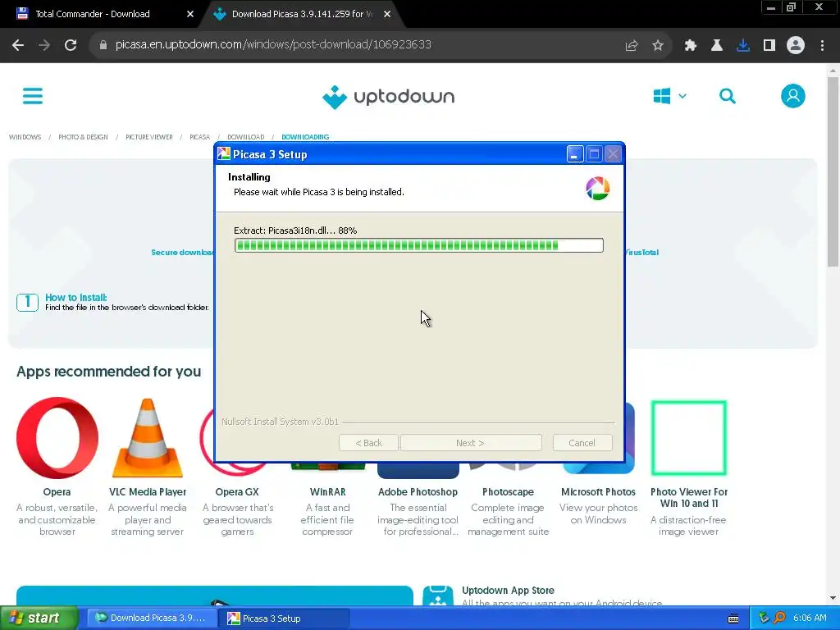Click the Uptodown logo
The image size is (840, 630).
tap(388, 97)
